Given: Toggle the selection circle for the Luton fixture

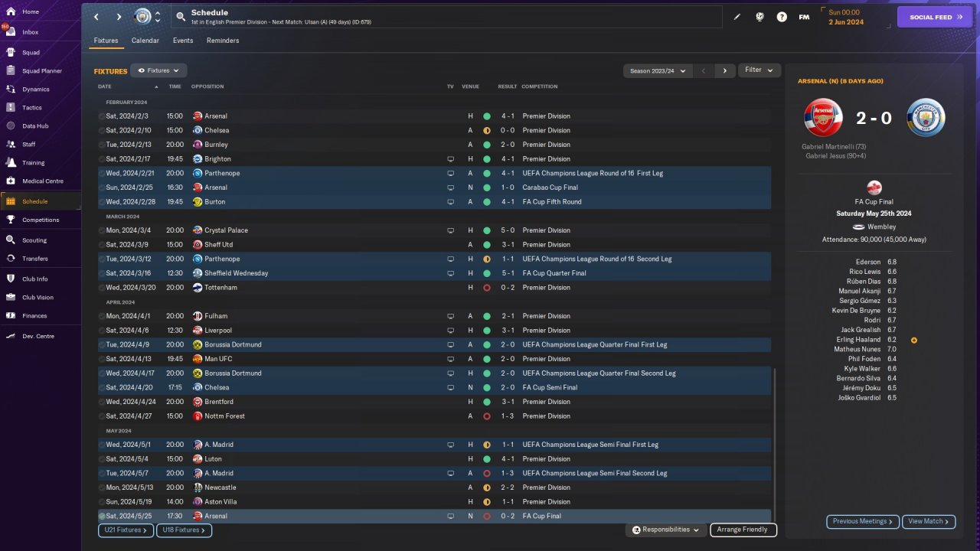Looking at the screenshot, I should point(102,459).
